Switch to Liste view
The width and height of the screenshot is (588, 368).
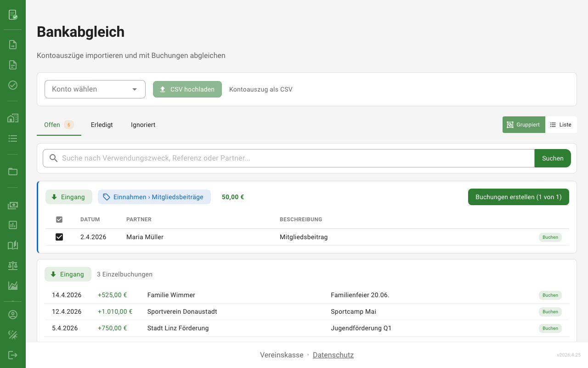561,125
